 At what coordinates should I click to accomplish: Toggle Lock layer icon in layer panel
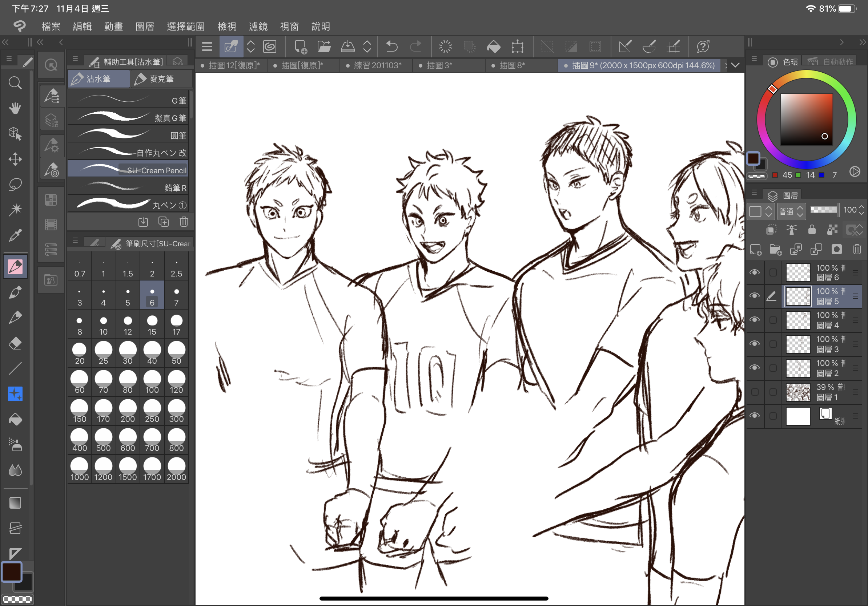click(x=812, y=229)
